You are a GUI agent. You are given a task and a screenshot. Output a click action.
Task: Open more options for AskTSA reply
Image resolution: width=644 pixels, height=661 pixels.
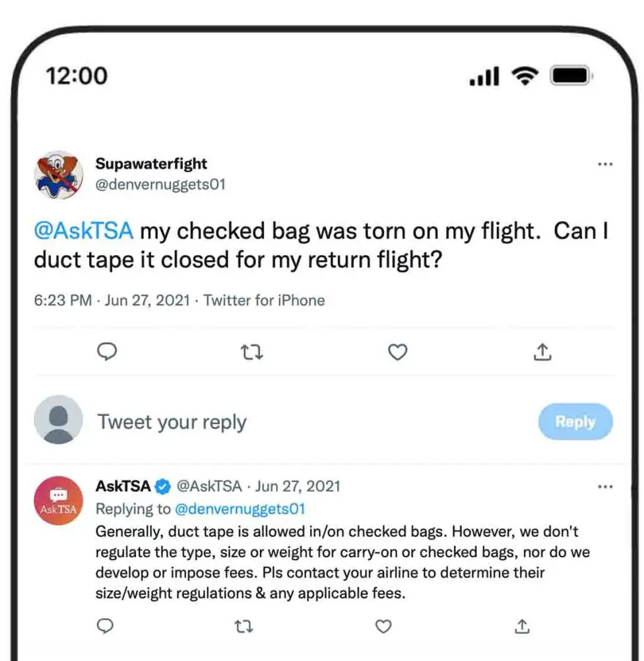(x=605, y=486)
